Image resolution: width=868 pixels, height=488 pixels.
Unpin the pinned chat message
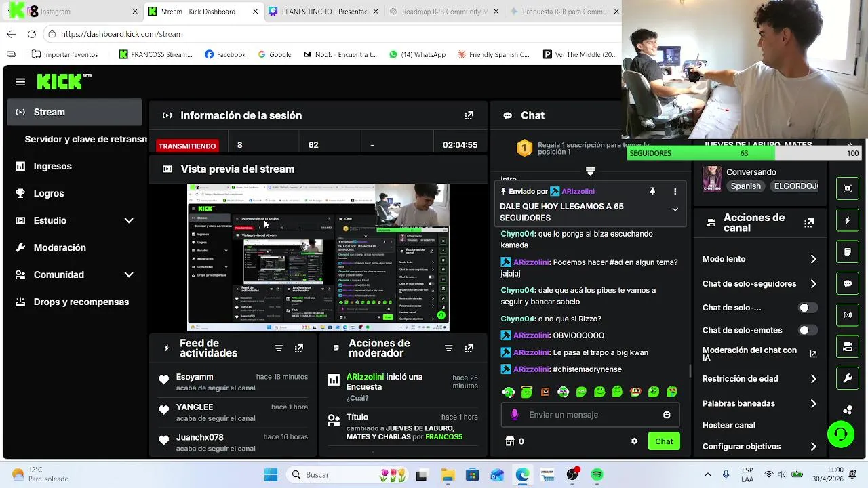tap(652, 192)
